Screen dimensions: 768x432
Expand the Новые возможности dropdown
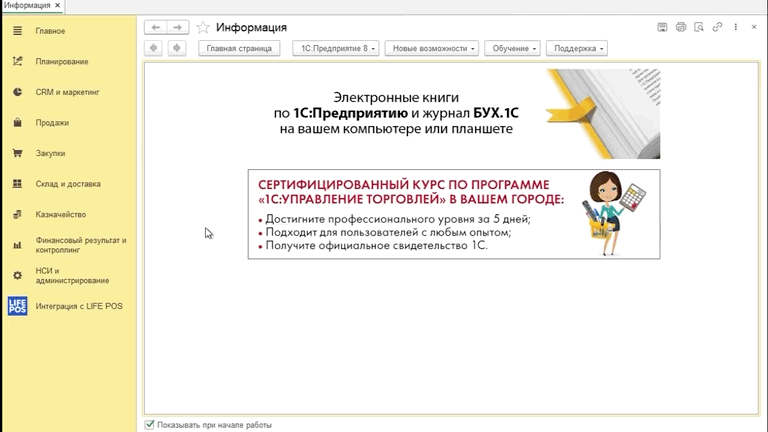(432, 48)
